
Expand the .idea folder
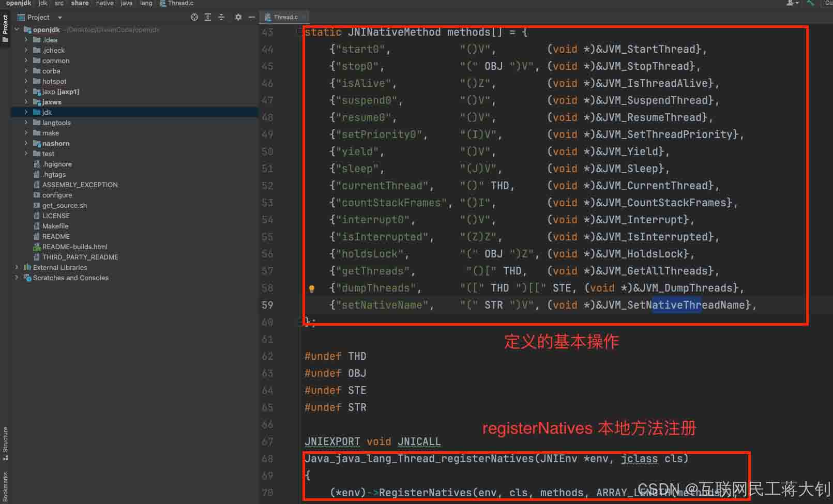(26, 40)
